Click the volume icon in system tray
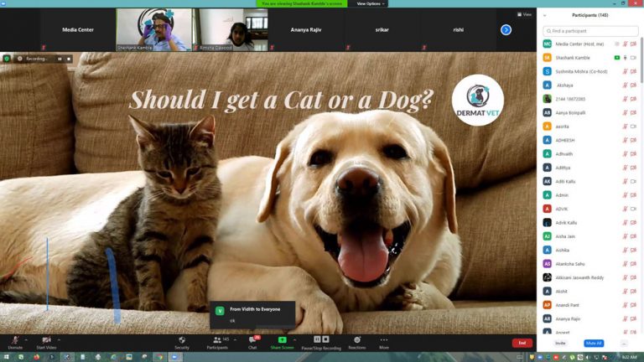 (588, 358)
